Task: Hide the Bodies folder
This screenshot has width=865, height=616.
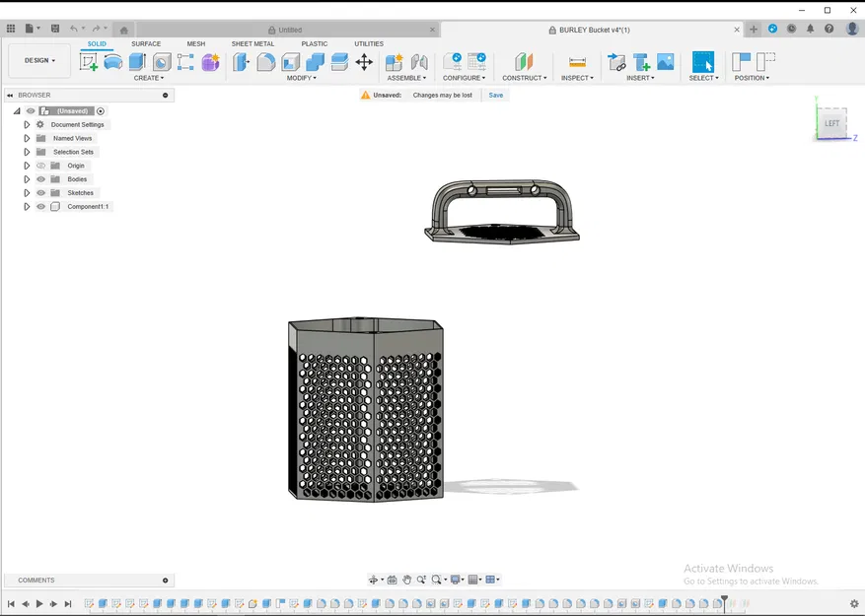Action: (40, 179)
